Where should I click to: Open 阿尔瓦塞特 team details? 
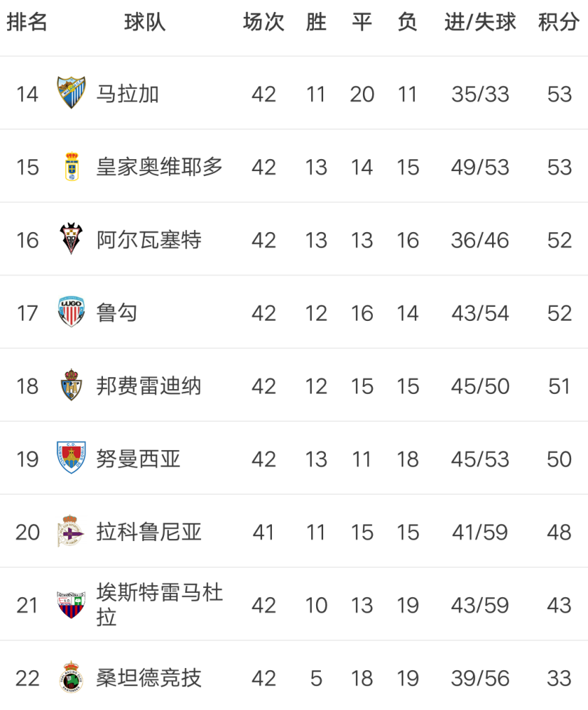click(148, 240)
